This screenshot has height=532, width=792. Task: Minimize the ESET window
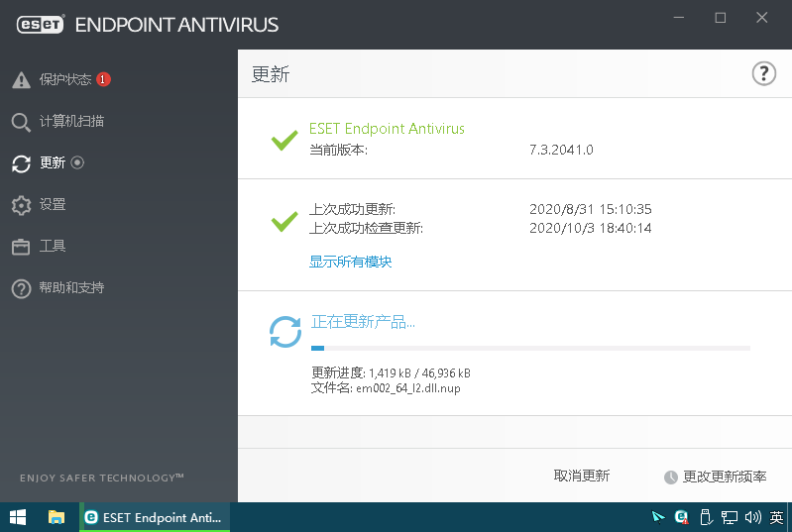pyautogui.click(x=679, y=18)
